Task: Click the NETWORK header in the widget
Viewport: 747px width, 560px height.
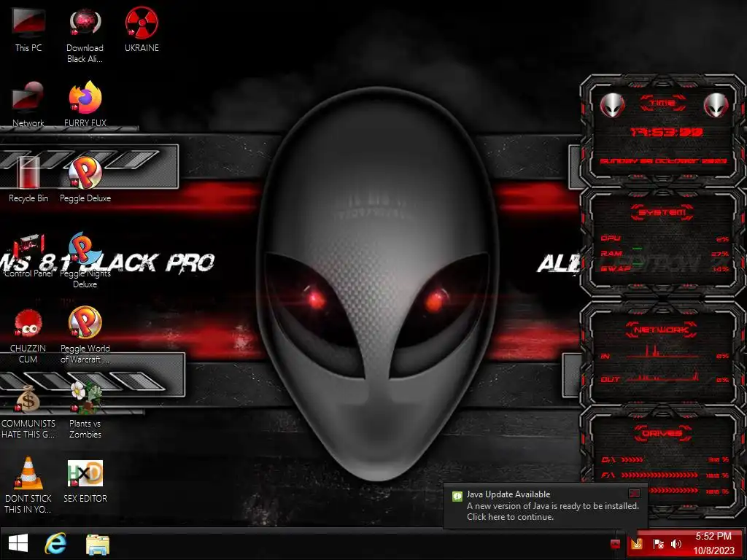Action: [x=662, y=330]
